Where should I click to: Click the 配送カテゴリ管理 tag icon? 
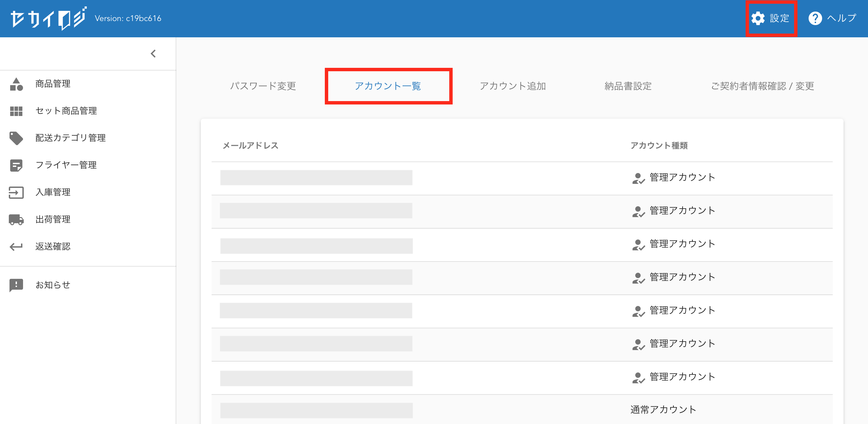(16, 138)
